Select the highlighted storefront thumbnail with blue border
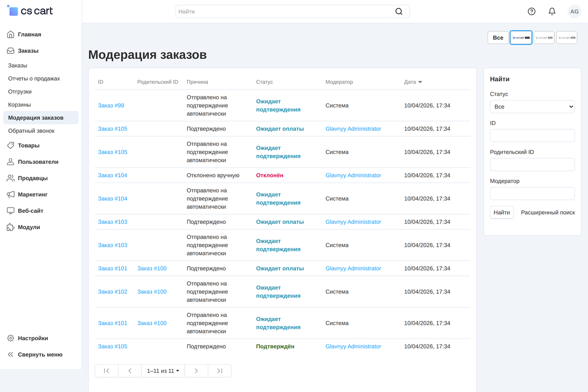588x392 pixels. (x=521, y=38)
